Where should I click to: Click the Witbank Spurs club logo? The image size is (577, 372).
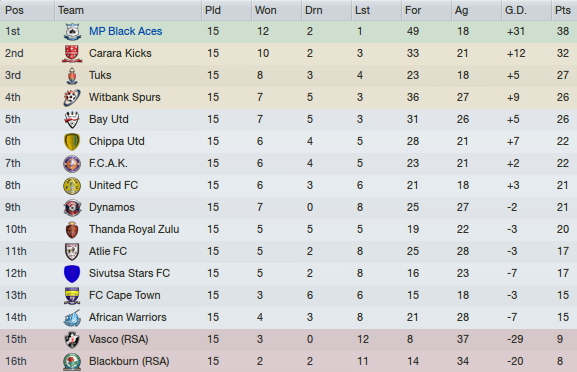pos(72,98)
